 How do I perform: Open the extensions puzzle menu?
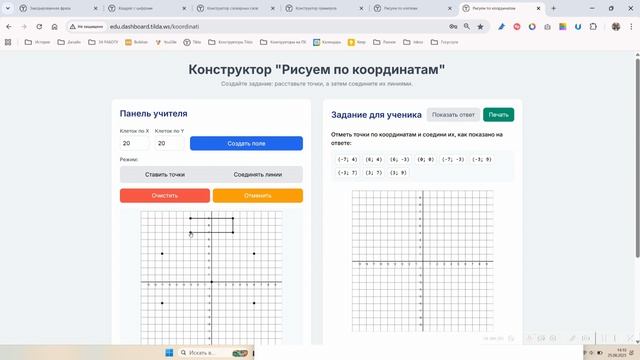tap(593, 27)
